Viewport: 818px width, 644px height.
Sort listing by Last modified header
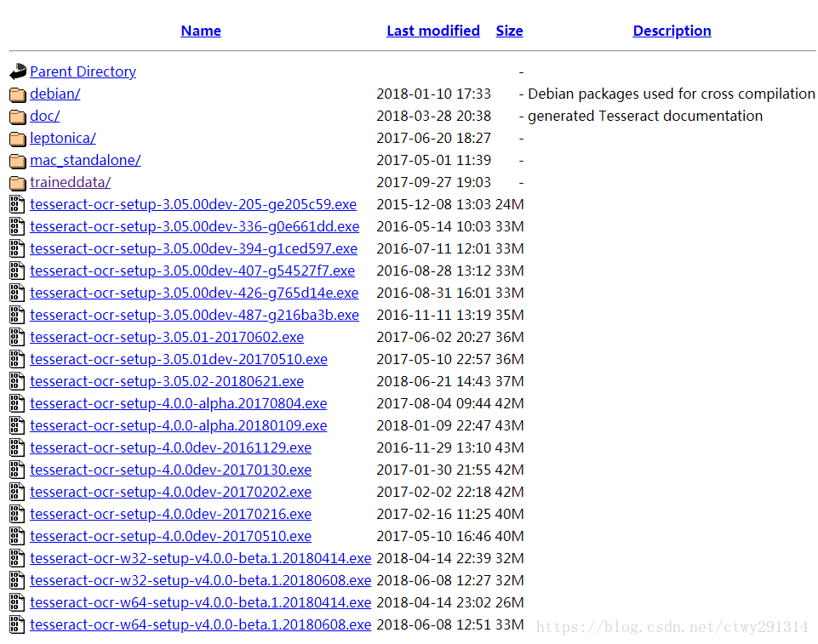click(x=433, y=31)
